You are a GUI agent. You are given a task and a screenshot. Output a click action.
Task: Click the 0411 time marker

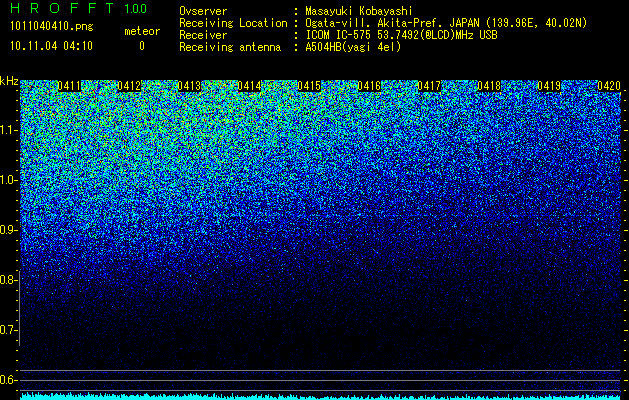pos(69,86)
